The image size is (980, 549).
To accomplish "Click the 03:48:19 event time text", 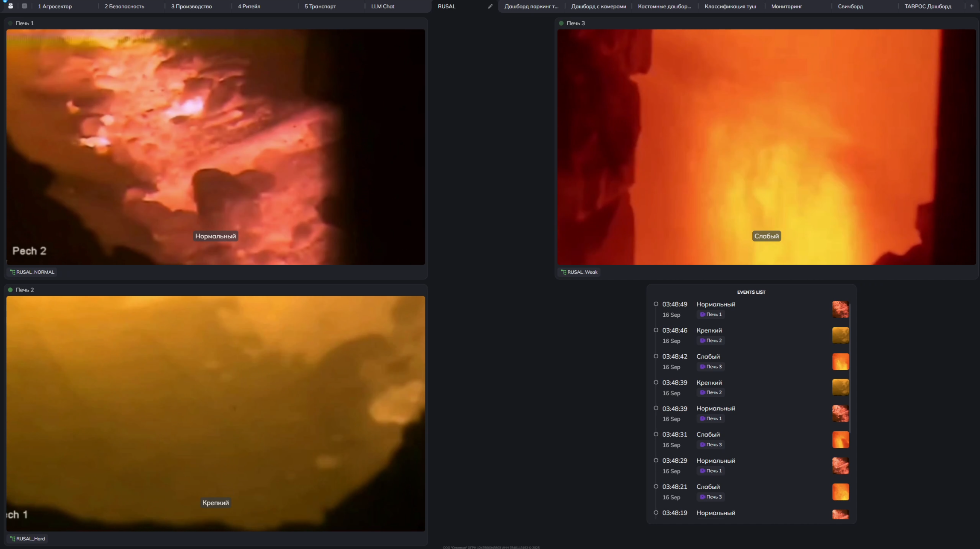I will [675, 513].
